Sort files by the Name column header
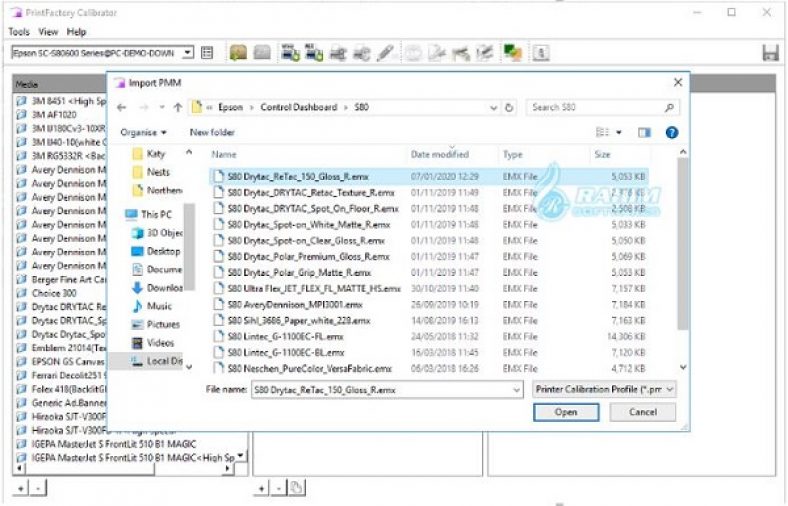 click(224, 154)
